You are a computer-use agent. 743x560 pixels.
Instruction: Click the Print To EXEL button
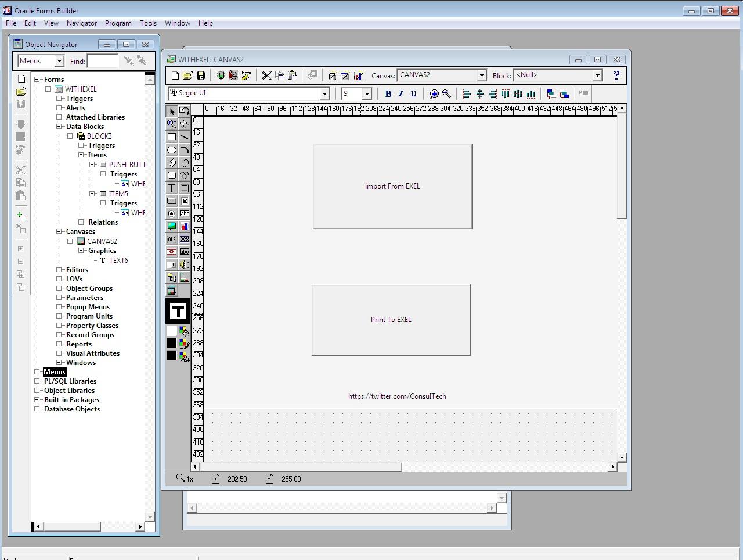coord(391,320)
